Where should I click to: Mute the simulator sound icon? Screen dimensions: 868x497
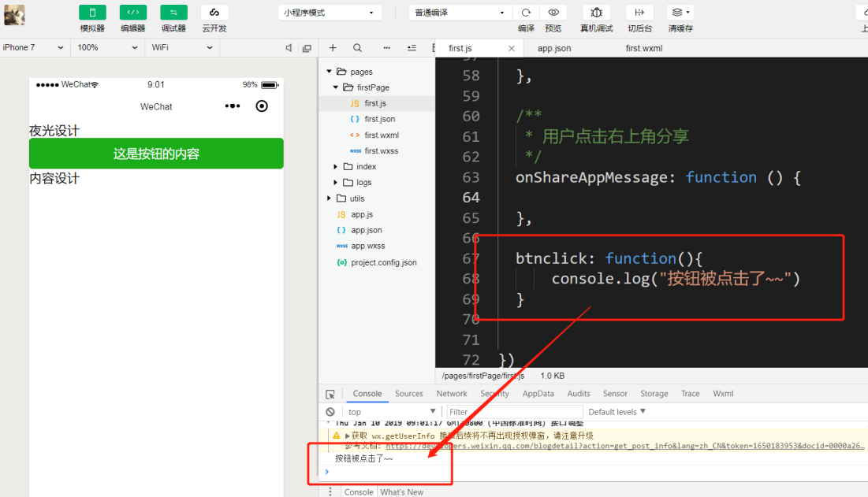289,48
